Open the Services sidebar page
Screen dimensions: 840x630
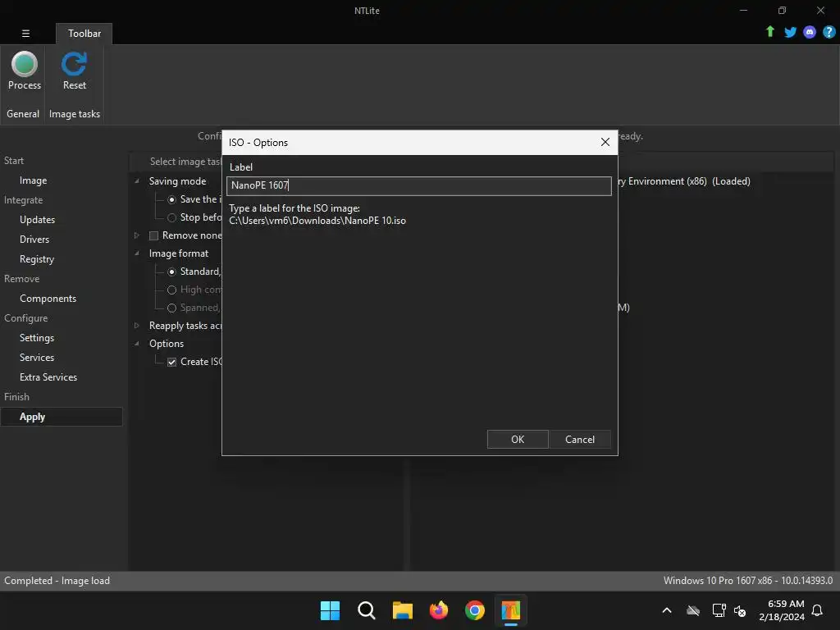pos(36,358)
